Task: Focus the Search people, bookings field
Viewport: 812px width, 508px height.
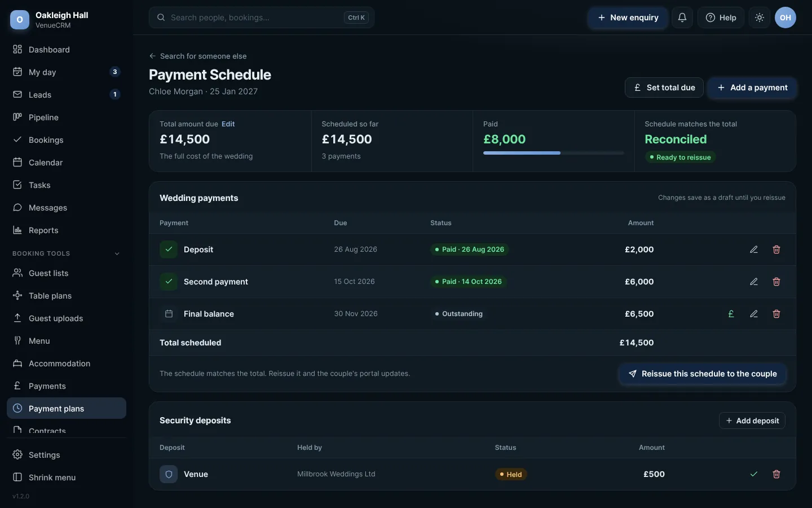Action: (262, 17)
